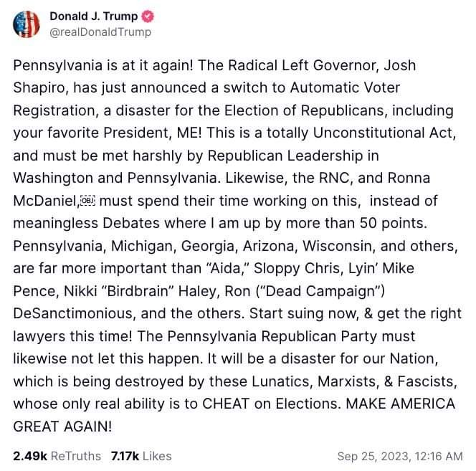
Task: View the 7.17k Likes count
Action: (125, 456)
